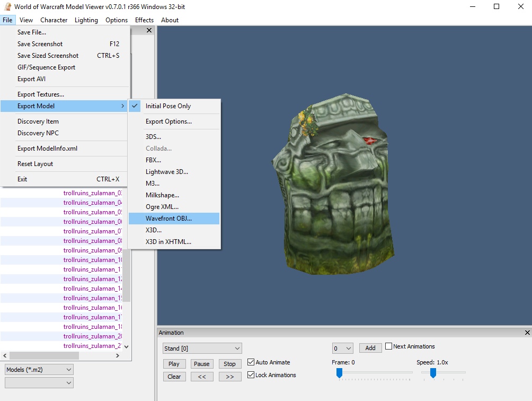Image resolution: width=532 pixels, height=401 pixels.
Task: Select Export AVI menu item
Action: [x=64, y=79]
